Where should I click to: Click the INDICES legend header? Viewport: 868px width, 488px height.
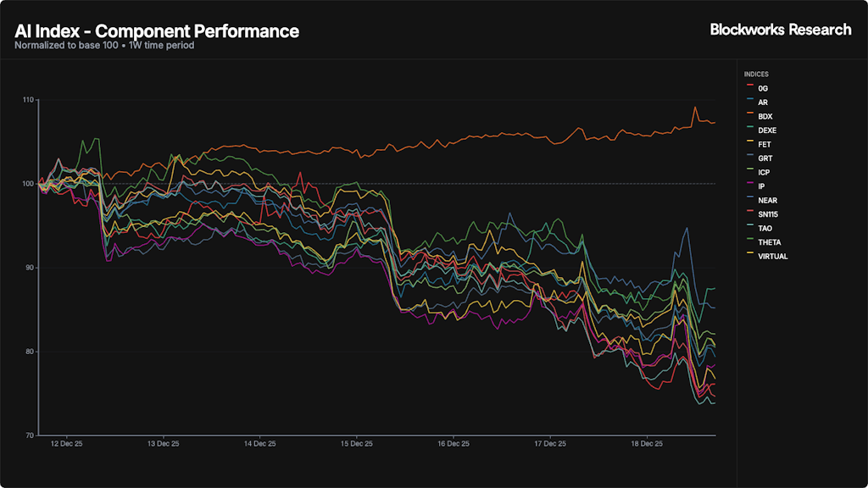(756, 75)
